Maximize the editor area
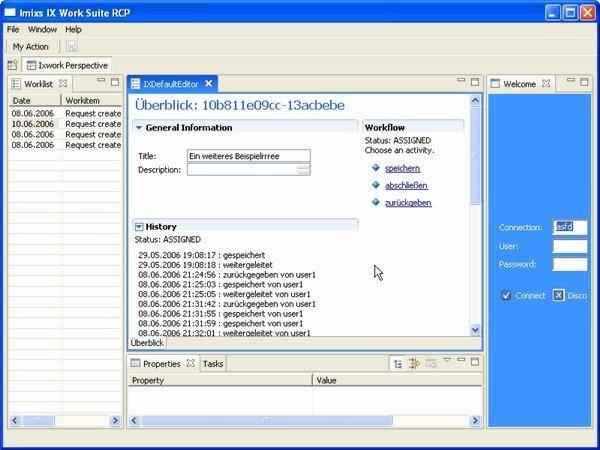 click(x=475, y=82)
